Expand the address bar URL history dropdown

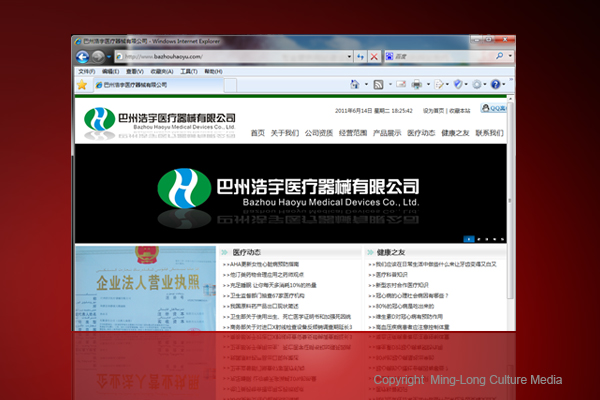pos(349,57)
